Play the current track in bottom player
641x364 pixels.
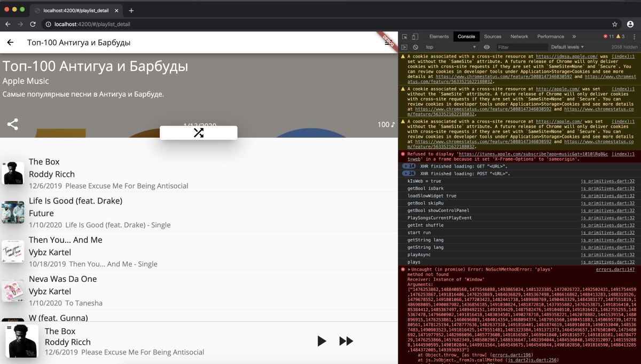[x=322, y=341]
